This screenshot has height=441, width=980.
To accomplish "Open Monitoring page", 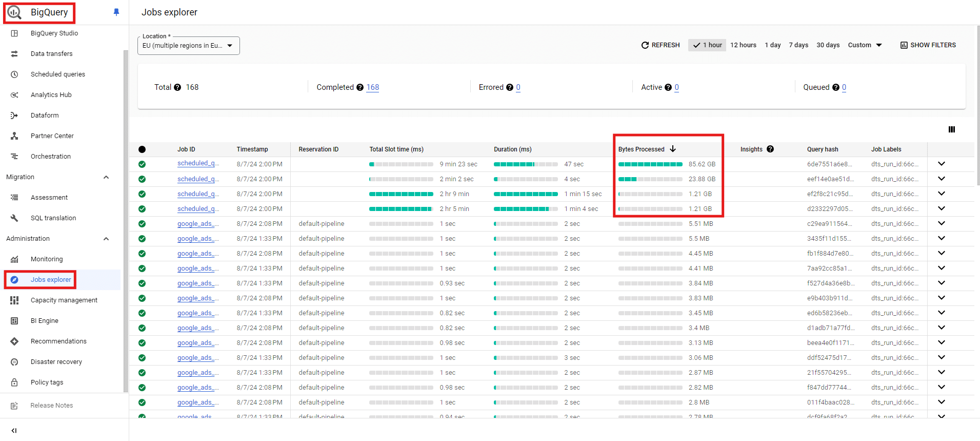I will [46, 259].
